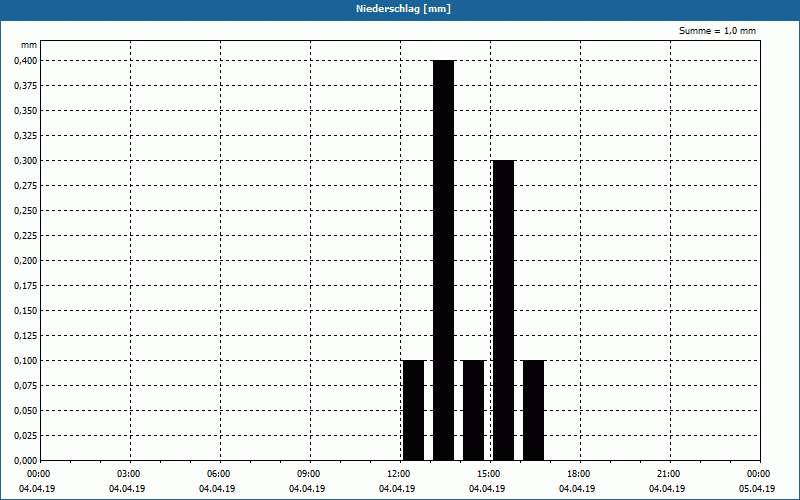
Task: Click the 0,075 y-axis value
Action: pyautogui.click(x=26, y=386)
